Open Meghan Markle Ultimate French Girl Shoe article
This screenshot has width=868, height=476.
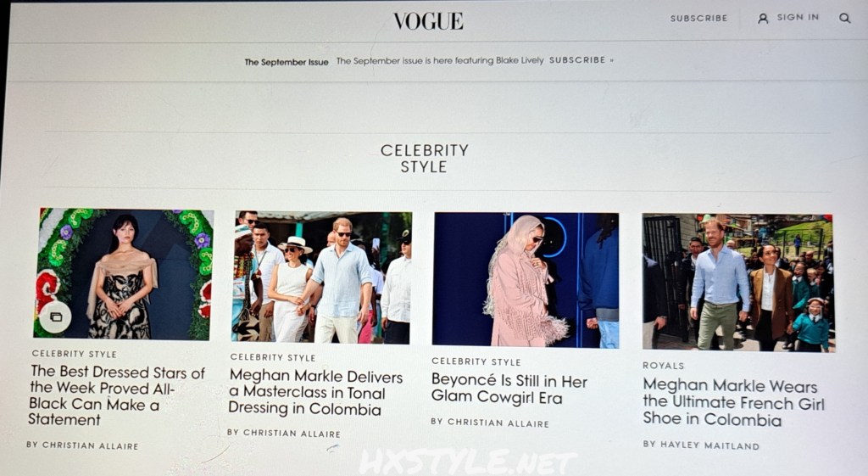pyautogui.click(x=733, y=401)
